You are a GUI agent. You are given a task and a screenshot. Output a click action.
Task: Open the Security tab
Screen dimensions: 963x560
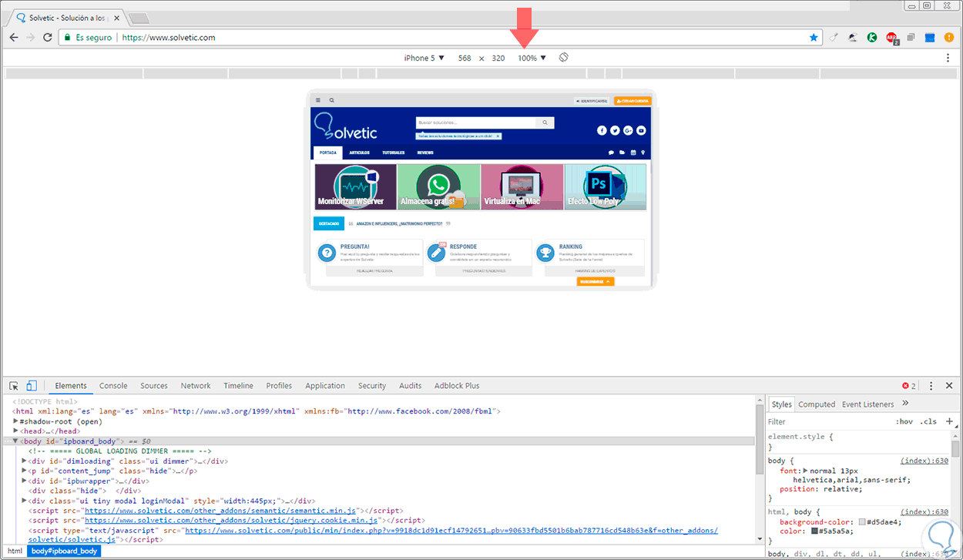tap(372, 386)
